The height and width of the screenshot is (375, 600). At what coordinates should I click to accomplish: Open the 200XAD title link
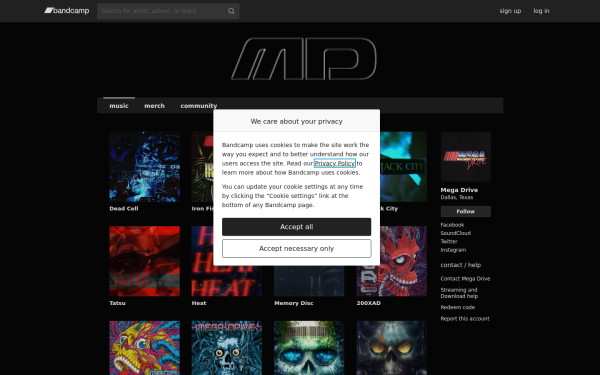point(368,303)
